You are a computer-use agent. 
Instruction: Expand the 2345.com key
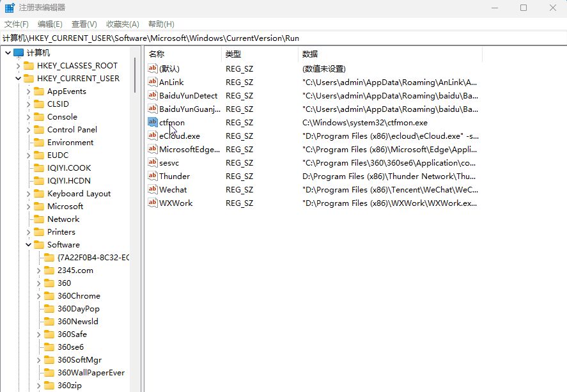pos(39,270)
